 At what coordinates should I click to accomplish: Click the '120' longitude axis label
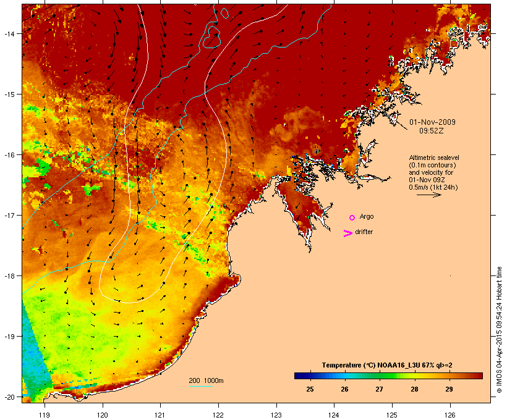click(103, 415)
